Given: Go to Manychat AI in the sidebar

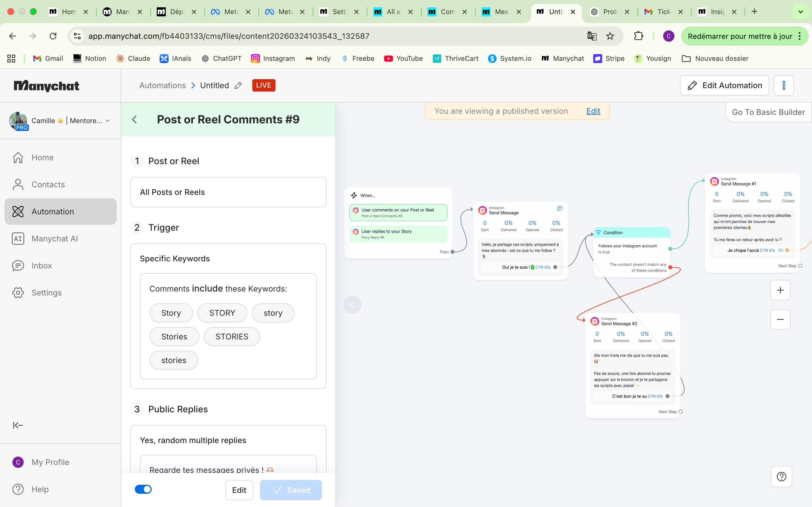Looking at the screenshot, I should tap(54, 239).
